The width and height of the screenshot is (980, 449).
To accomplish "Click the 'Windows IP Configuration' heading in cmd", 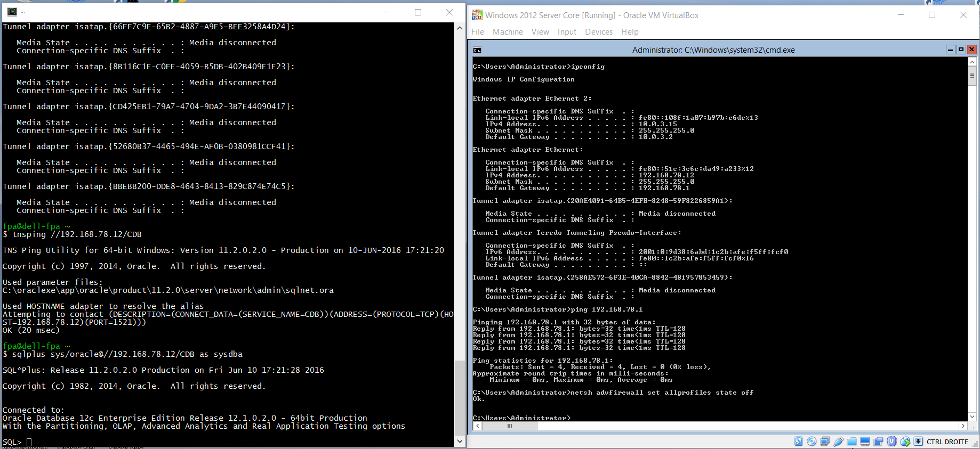I will pyautogui.click(x=524, y=79).
